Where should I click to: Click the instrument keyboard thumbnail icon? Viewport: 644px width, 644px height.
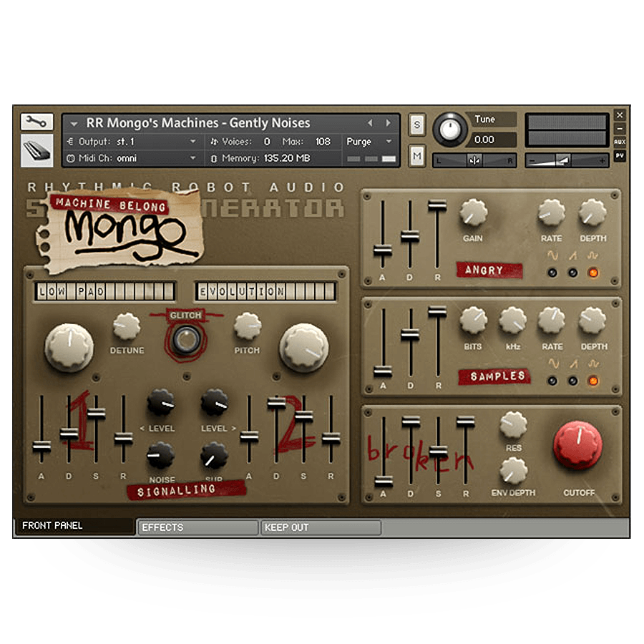point(37,150)
